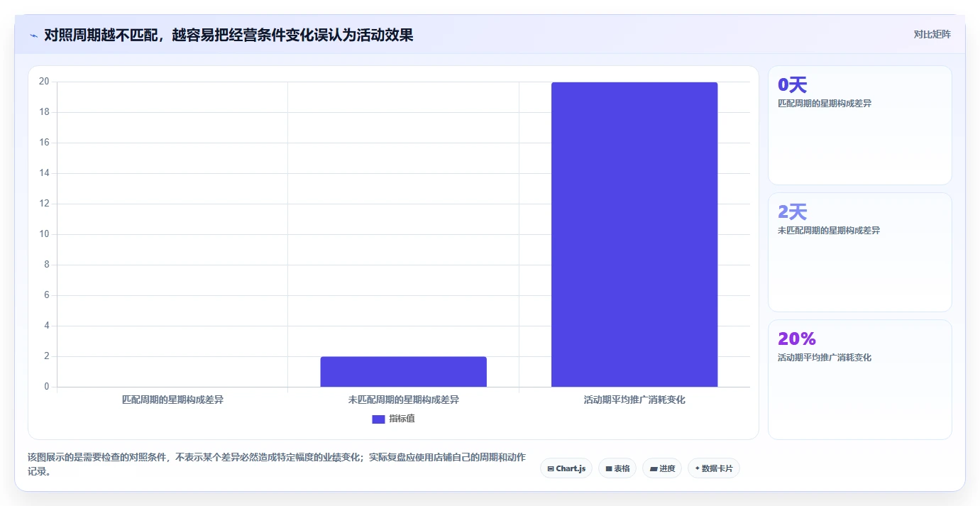Click the Chart.js chip
This screenshot has width=980, height=506.
[566, 468]
